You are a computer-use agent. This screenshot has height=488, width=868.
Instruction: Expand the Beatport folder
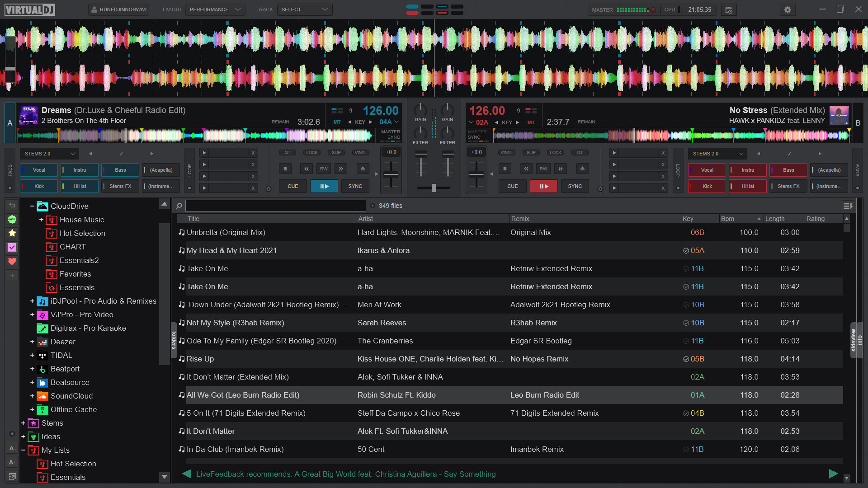pyautogui.click(x=32, y=369)
